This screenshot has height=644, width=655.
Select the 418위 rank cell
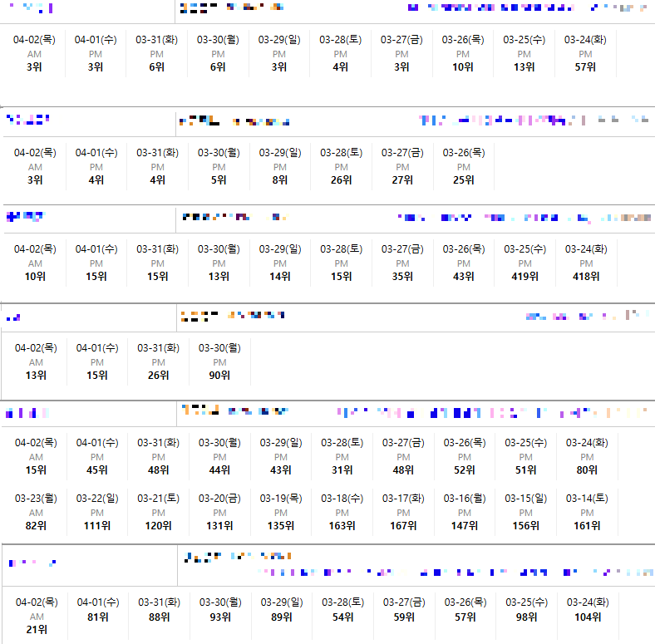(586, 277)
